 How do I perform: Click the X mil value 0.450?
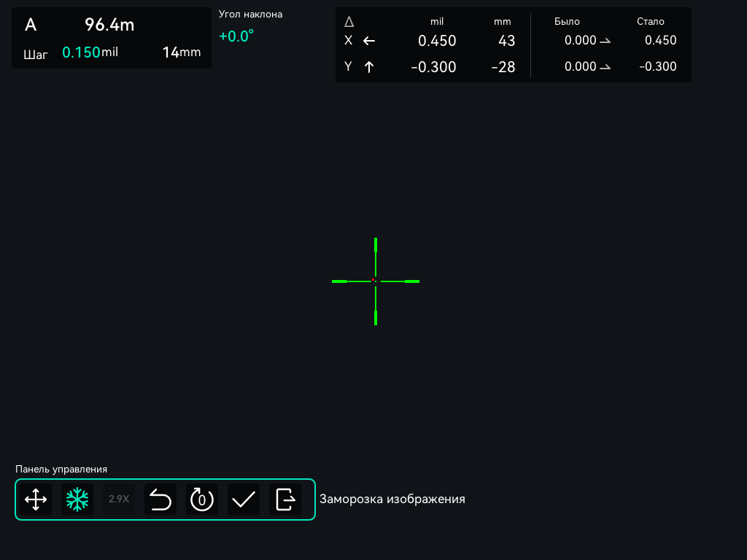tap(437, 41)
